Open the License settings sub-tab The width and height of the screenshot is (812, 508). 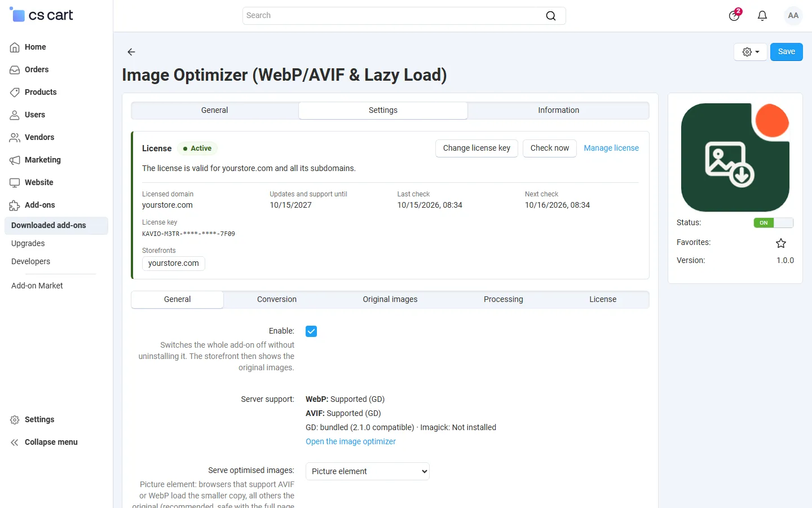tap(603, 300)
